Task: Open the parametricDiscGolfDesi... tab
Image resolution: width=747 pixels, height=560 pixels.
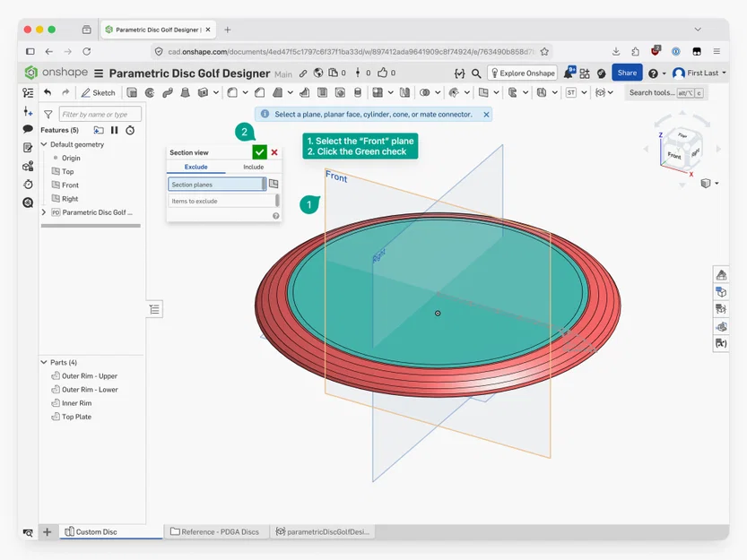Action: [x=323, y=532]
